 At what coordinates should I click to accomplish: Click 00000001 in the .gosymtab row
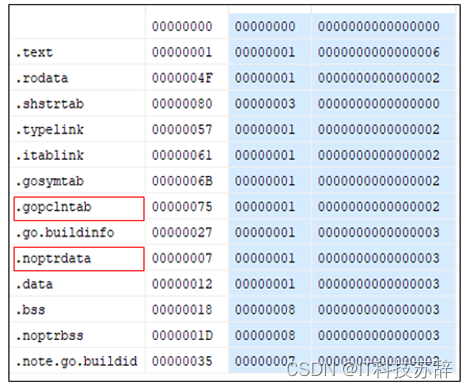[265, 181]
